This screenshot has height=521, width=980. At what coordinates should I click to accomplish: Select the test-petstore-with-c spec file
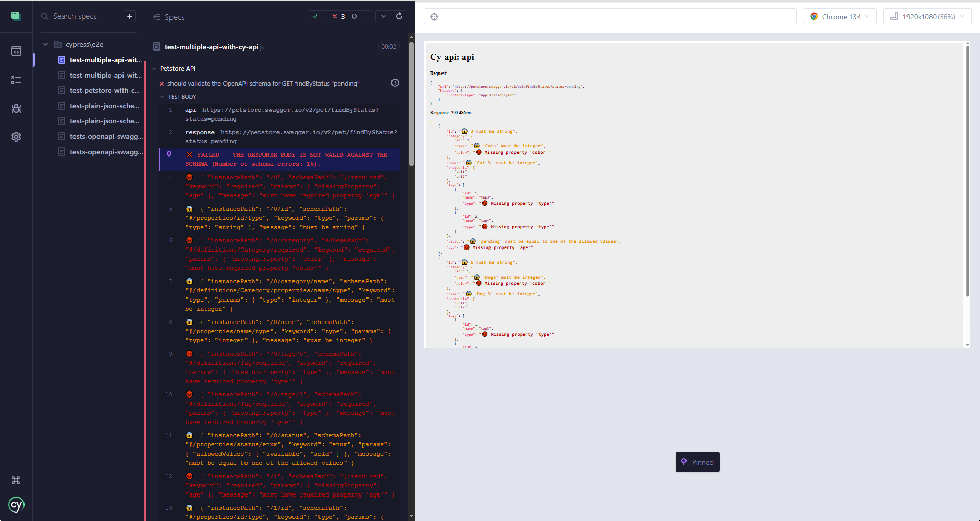click(x=104, y=90)
